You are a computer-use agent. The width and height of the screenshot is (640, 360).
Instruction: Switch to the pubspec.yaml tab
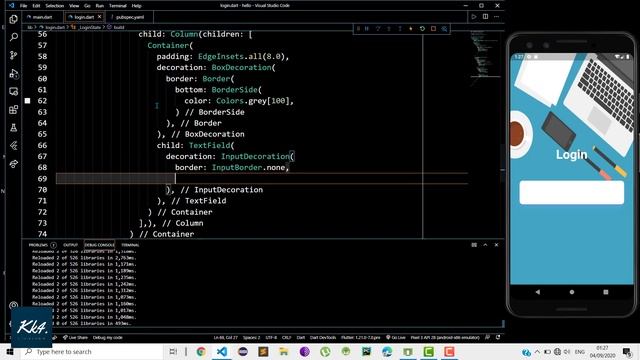tap(130, 17)
